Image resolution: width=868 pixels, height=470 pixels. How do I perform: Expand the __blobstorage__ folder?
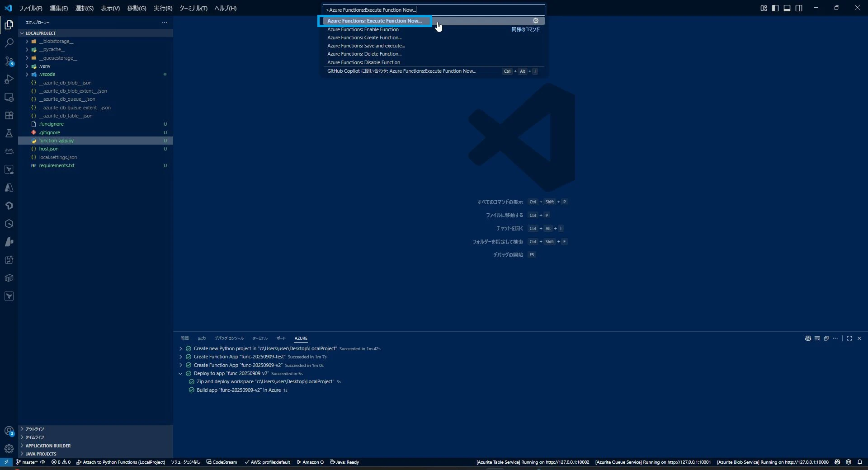click(x=96, y=41)
